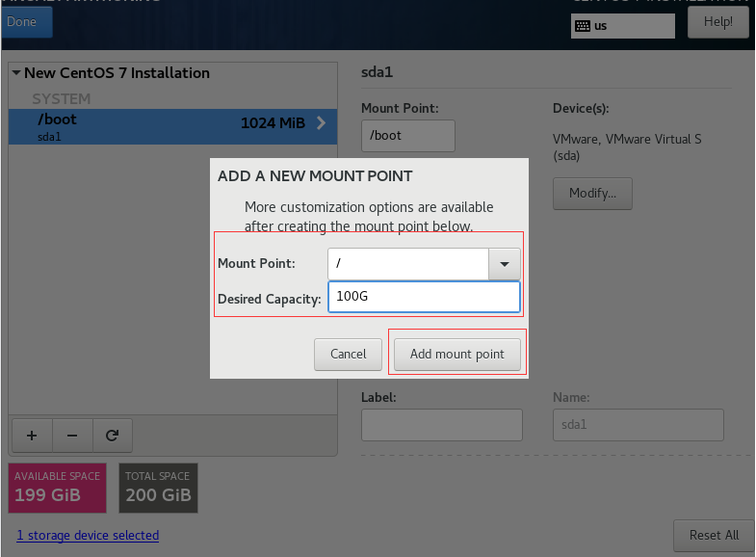Viewport: 756px width, 557px height.
Task: Open the Mount Point dropdown arrow in dialog
Action: pos(505,264)
